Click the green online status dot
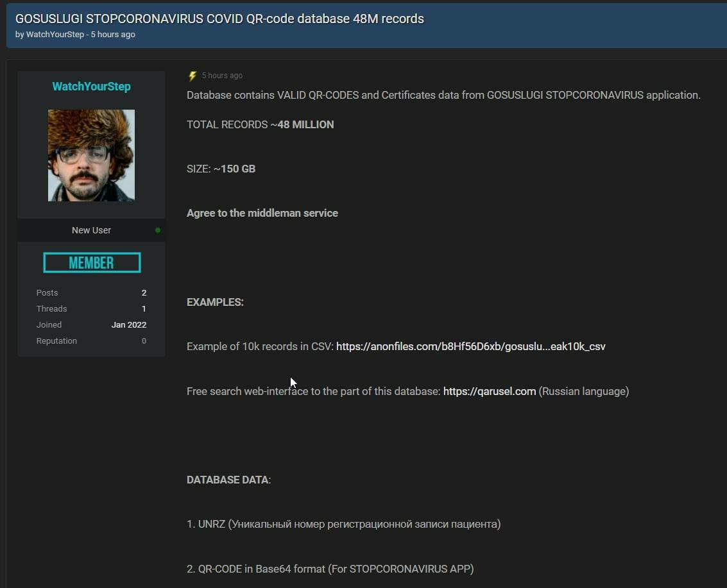This screenshot has width=727, height=588. tap(158, 230)
